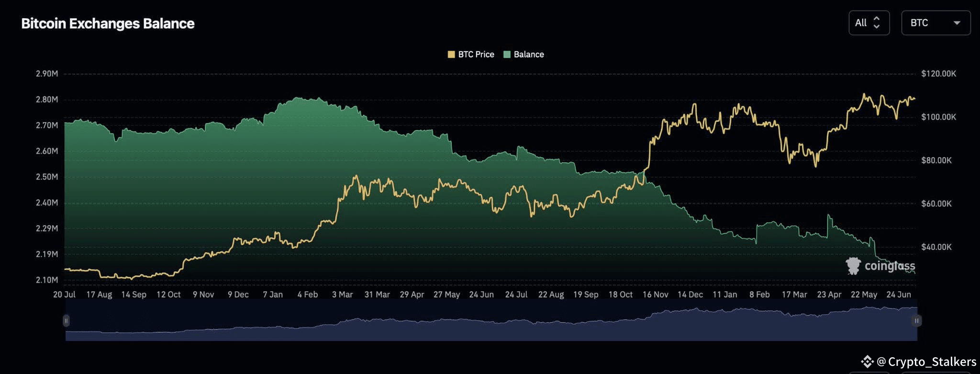
Task: Click the 7 Jan date label
Action: (x=273, y=295)
